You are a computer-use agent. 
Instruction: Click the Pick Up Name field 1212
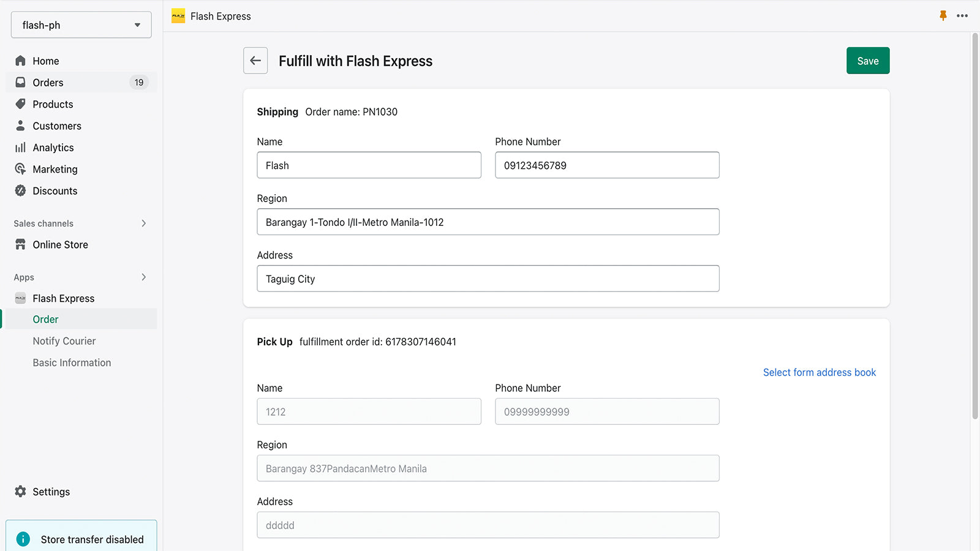tap(369, 411)
